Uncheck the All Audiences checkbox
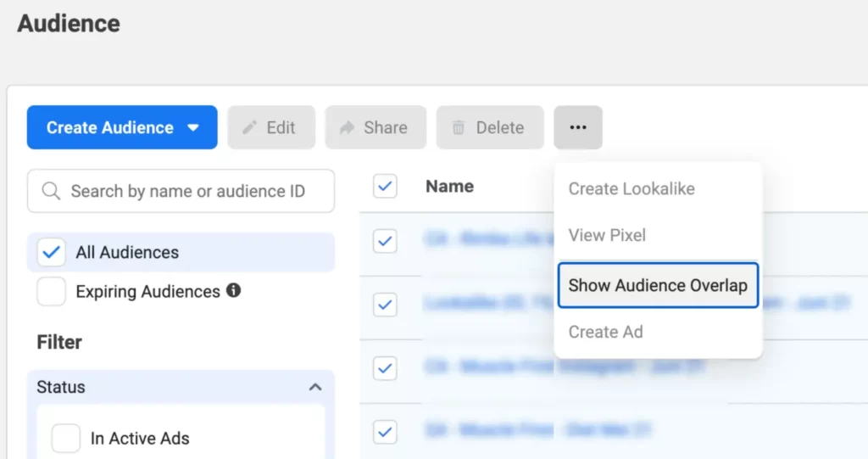868x459 pixels. point(51,252)
